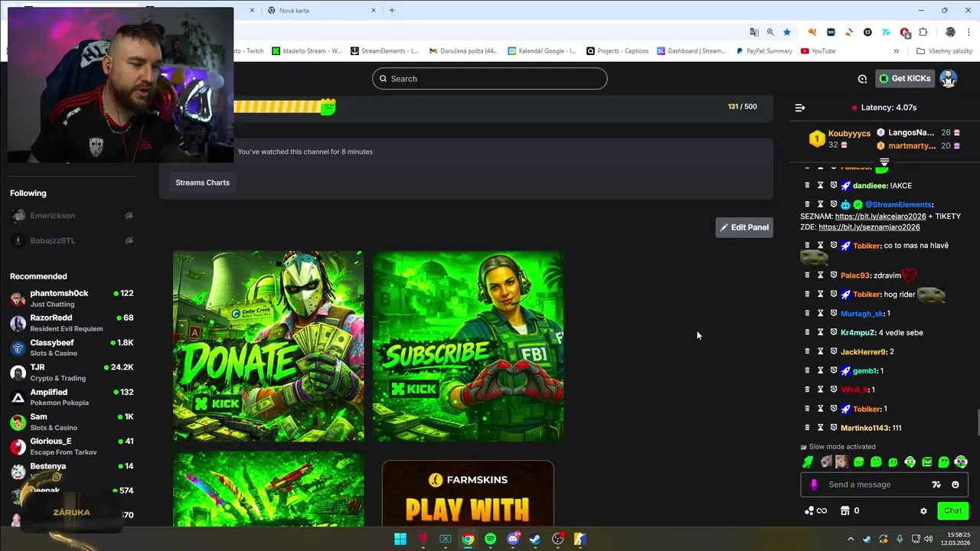Open the Doručená pošta Gmail bookmark

coord(463,51)
